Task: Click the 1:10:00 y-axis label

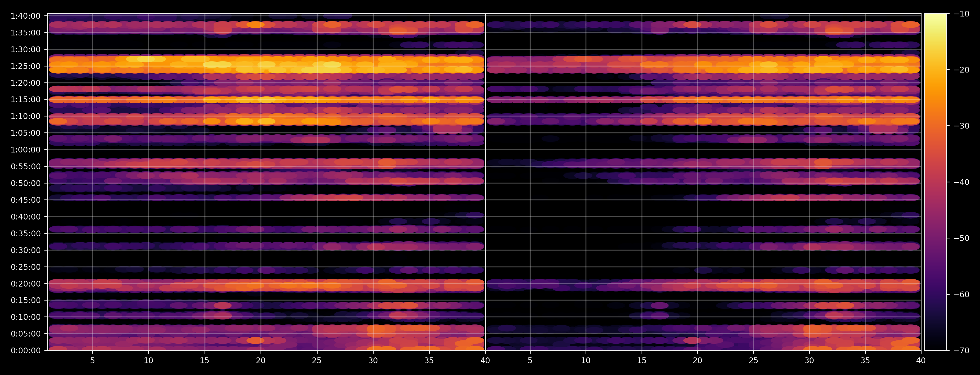Action: click(26, 116)
